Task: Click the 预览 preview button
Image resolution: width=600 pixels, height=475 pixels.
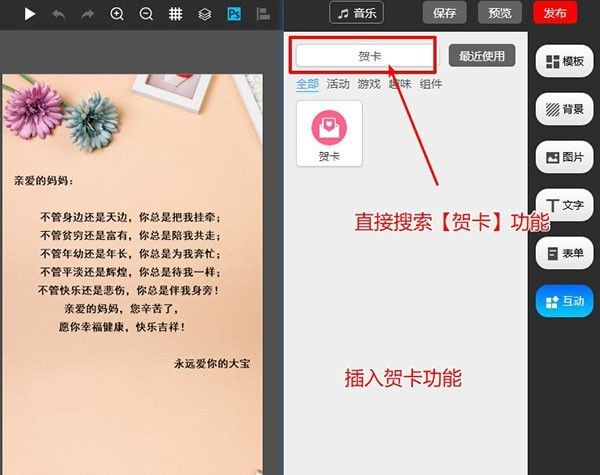Action: (500, 13)
